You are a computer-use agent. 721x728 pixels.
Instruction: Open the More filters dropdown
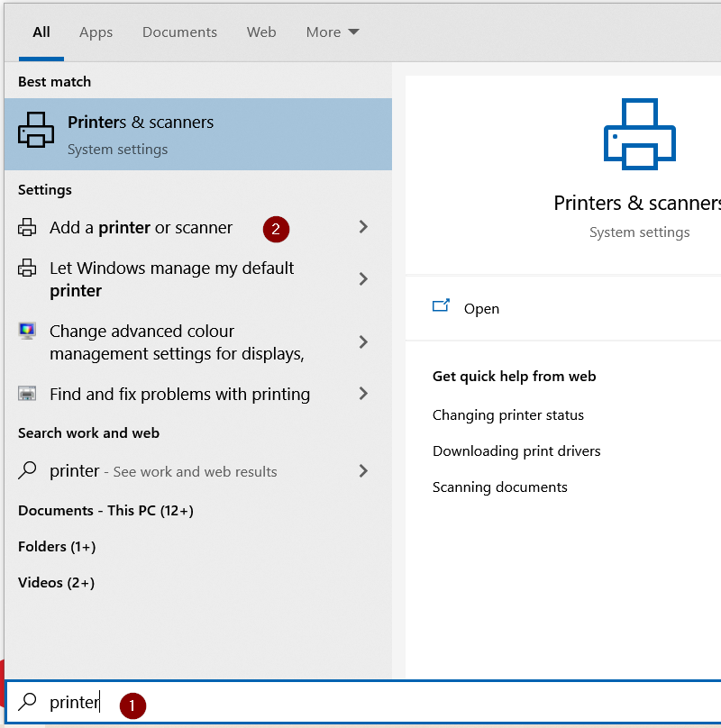pyautogui.click(x=333, y=32)
